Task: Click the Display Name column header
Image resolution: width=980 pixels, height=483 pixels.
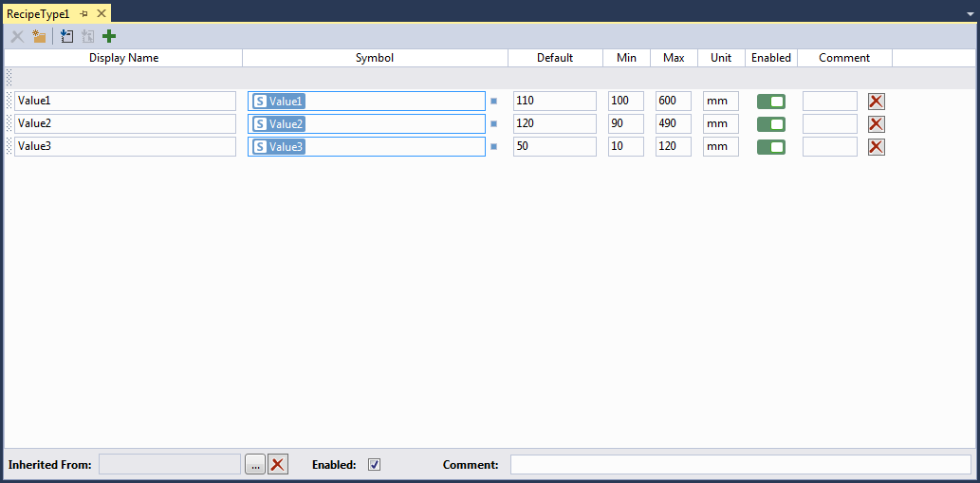Action: coord(123,58)
